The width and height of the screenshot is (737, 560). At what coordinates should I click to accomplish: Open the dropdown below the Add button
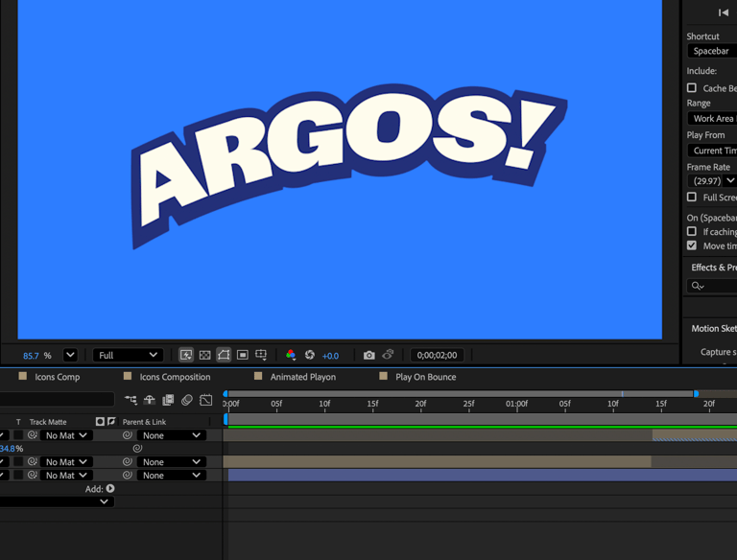(x=57, y=502)
